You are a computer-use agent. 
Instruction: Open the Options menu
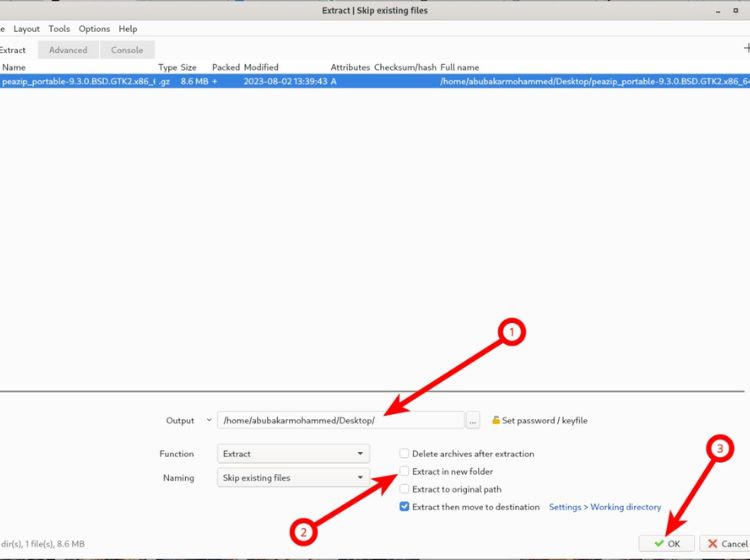click(x=94, y=29)
